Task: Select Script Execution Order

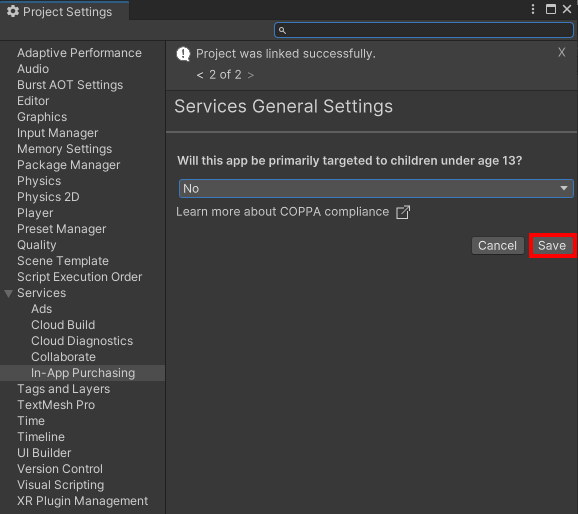Action: coord(80,277)
